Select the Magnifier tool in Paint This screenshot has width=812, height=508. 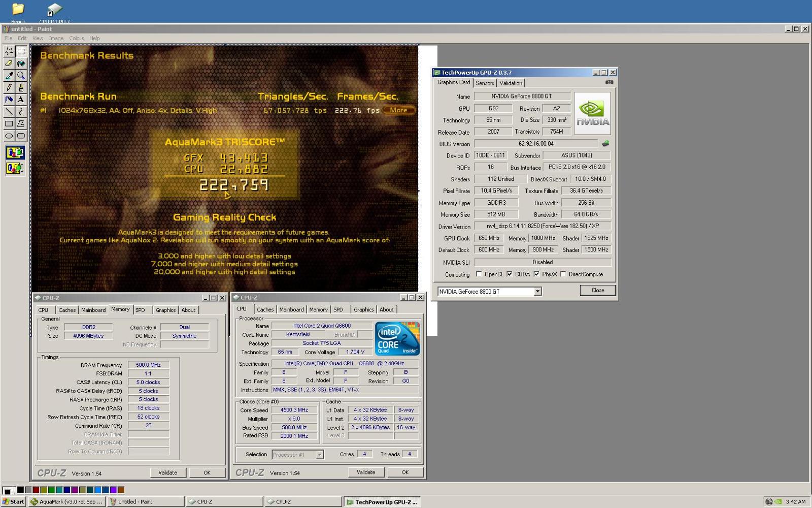coord(21,76)
